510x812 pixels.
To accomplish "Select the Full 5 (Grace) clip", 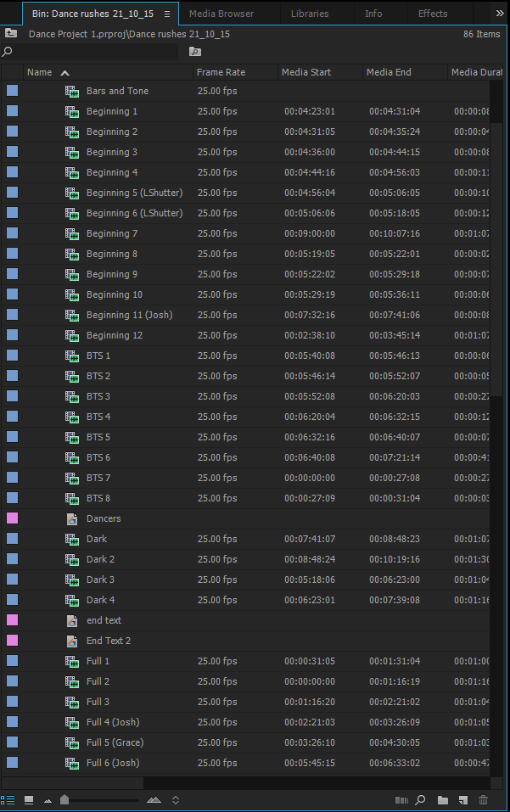I will coord(115,742).
